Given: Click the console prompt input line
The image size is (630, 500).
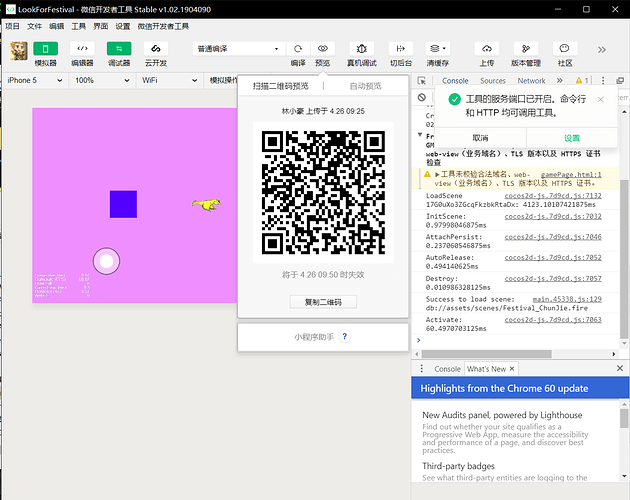Looking at the screenshot, I should point(518,340).
